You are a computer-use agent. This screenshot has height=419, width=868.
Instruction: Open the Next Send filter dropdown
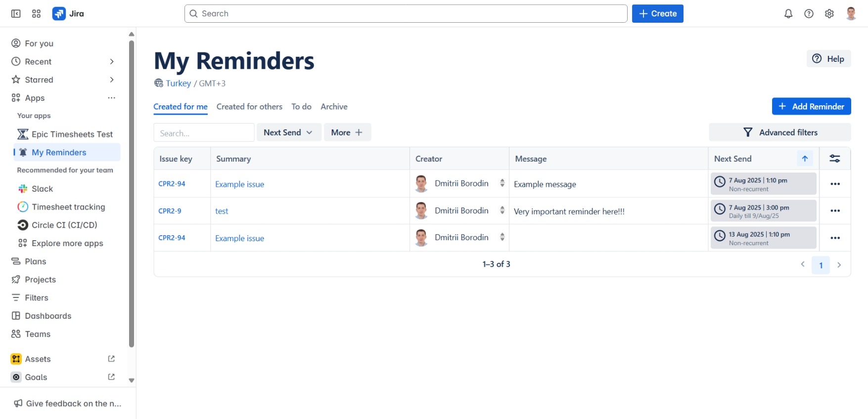tap(288, 132)
